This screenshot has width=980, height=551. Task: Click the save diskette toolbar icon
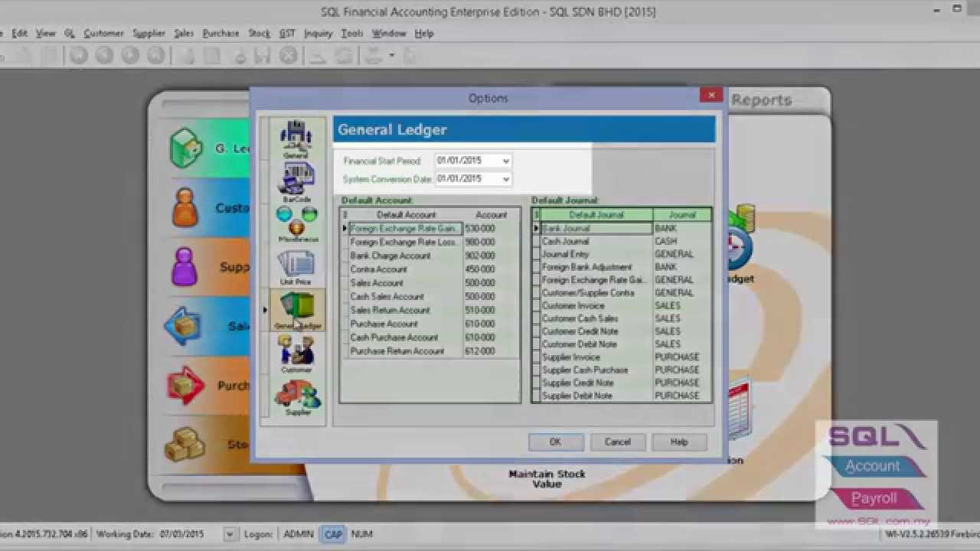pyautogui.click(x=263, y=55)
